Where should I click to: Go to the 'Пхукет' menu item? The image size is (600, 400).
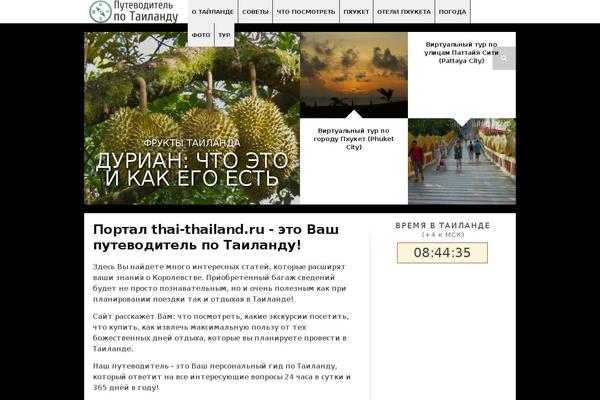356,12
